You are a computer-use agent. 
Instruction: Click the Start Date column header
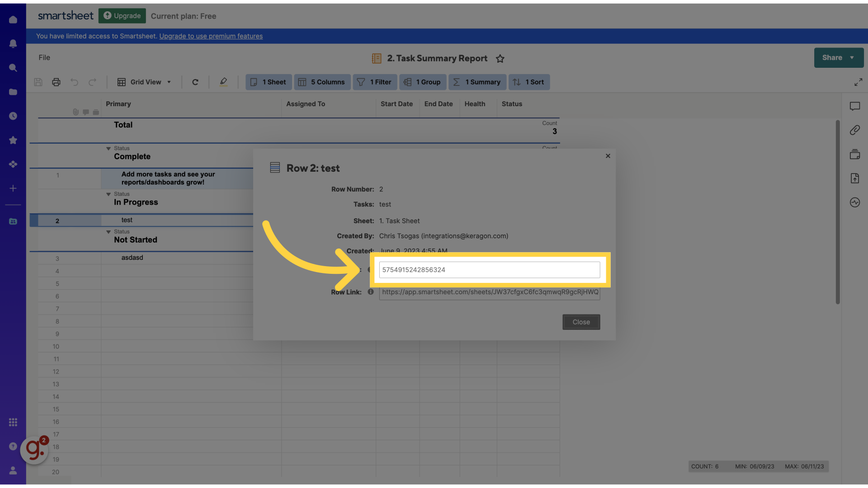(x=396, y=104)
